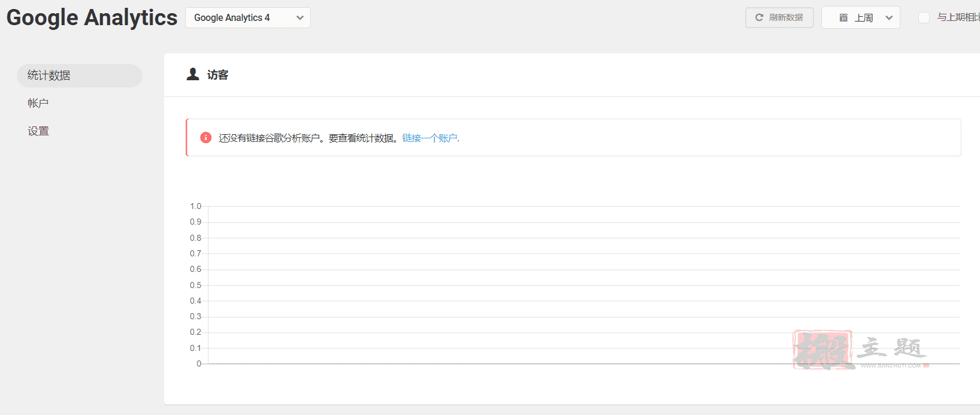Click the warning text 还没有链接谷歌分析账户

coord(269,138)
